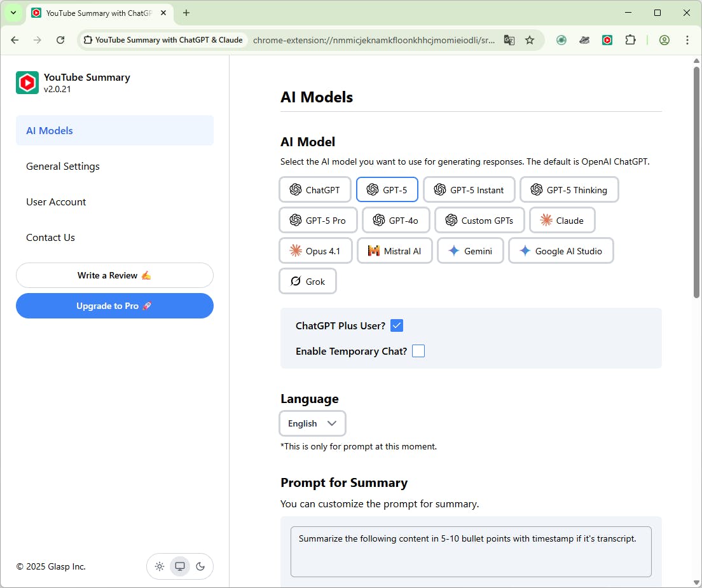
Task: Open General Settings in the sidebar
Action: click(x=63, y=167)
